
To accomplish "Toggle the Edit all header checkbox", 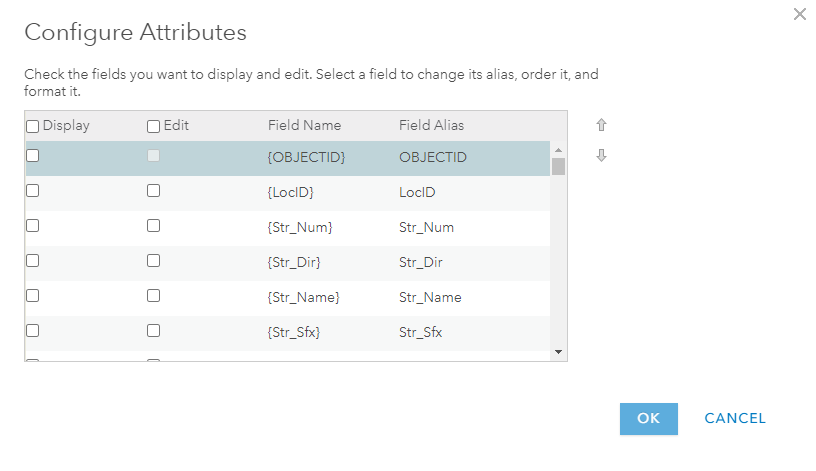I will (x=153, y=127).
